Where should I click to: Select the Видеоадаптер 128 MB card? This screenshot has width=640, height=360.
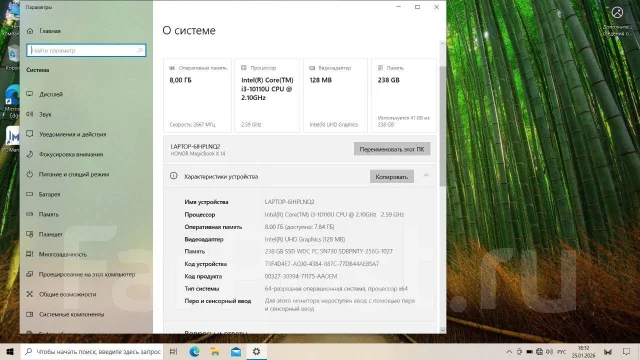coord(336,96)
